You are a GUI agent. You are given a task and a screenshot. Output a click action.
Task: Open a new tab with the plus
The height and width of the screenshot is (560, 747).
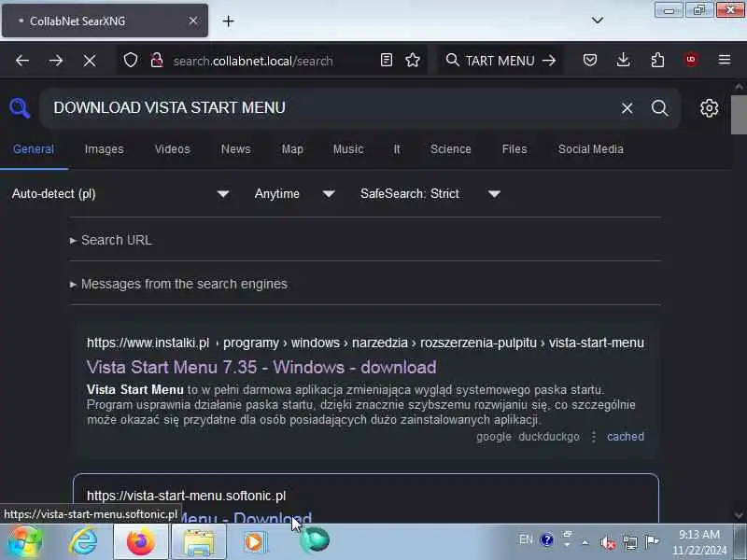click(x=228, y=21)
